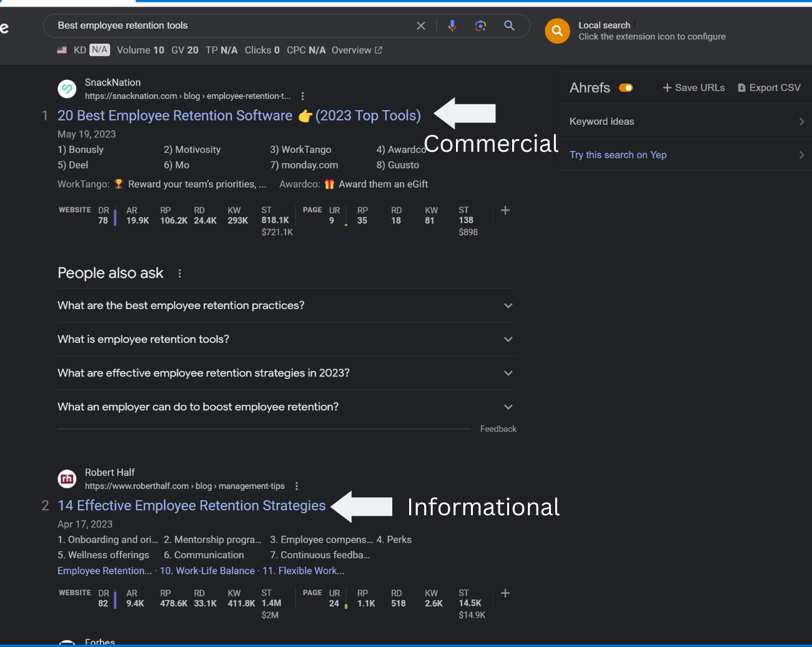The image size is (812, 647).
Task: Open People also ask options menu
Action: pos(180,274)
